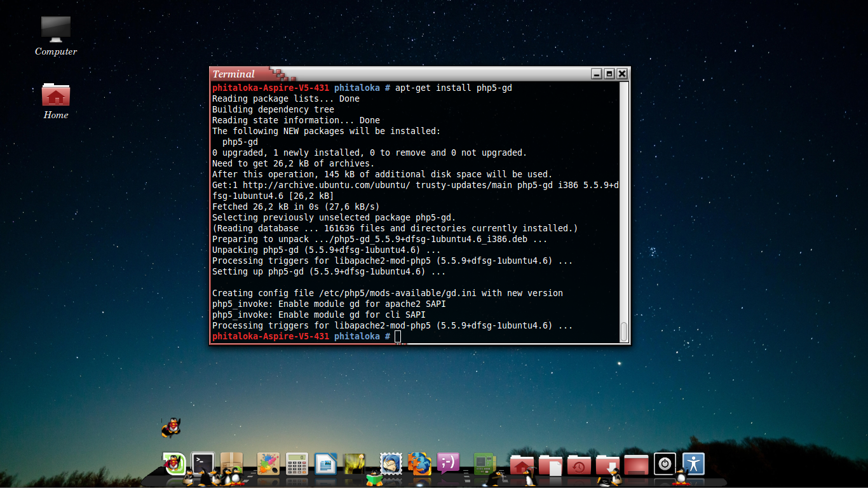868x488 pixels.
Task: Open the yellow image viewer dock icon
Action: click(x=355, y=464)
